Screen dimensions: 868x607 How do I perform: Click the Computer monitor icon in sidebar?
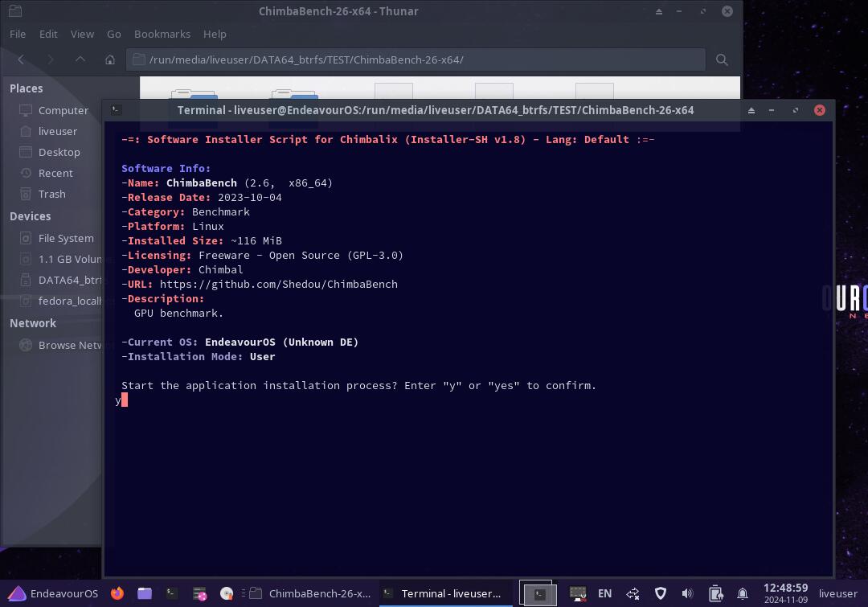(x=26, y=110)
